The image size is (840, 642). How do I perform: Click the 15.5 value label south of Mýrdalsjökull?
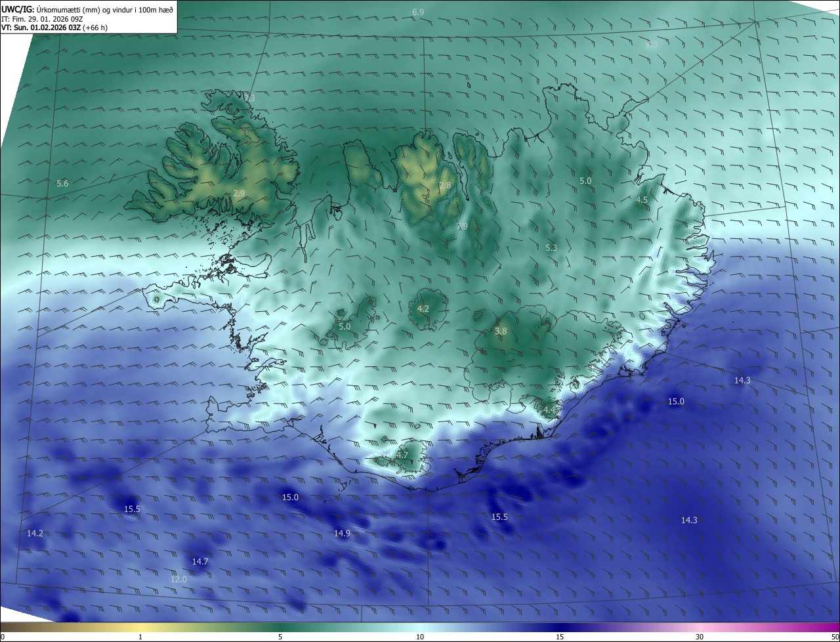pos(499,517)
